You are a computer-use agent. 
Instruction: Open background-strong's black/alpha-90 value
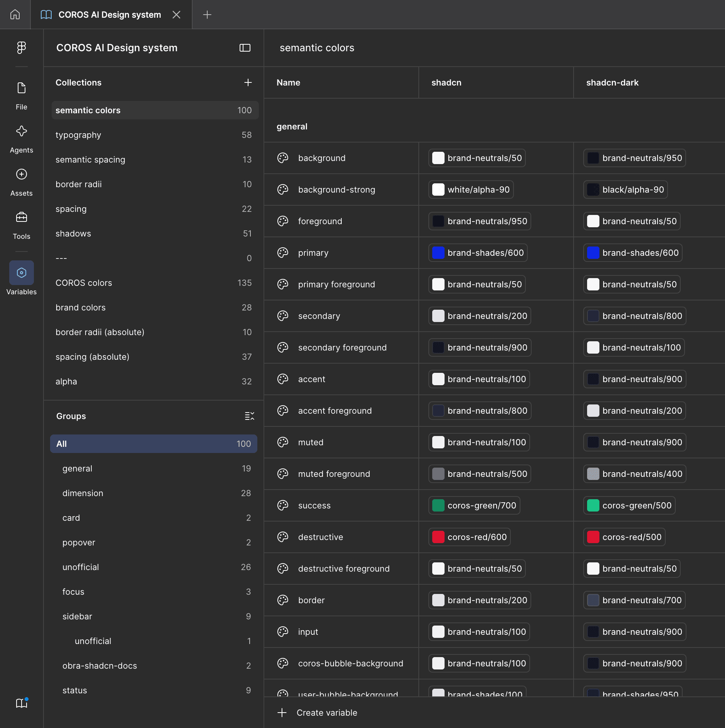point(626,190)
